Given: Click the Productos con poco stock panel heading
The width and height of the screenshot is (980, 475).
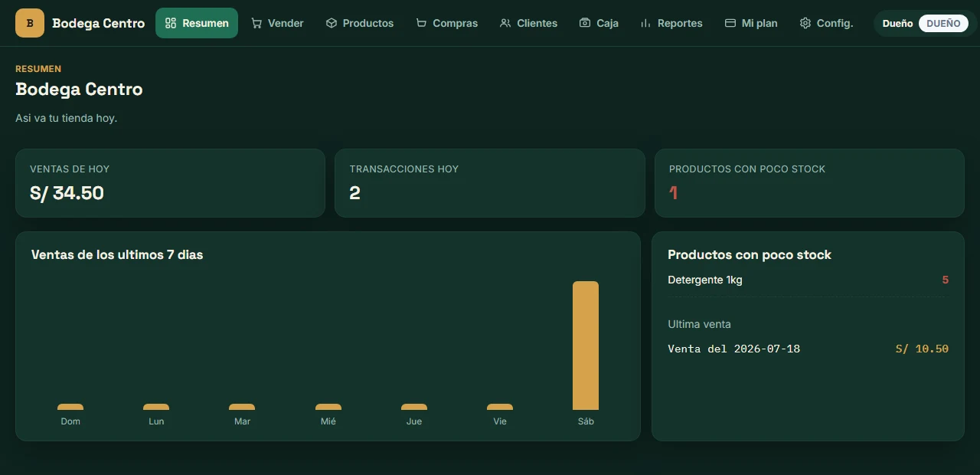Looking at the screenshot, I should pos(750,254).
